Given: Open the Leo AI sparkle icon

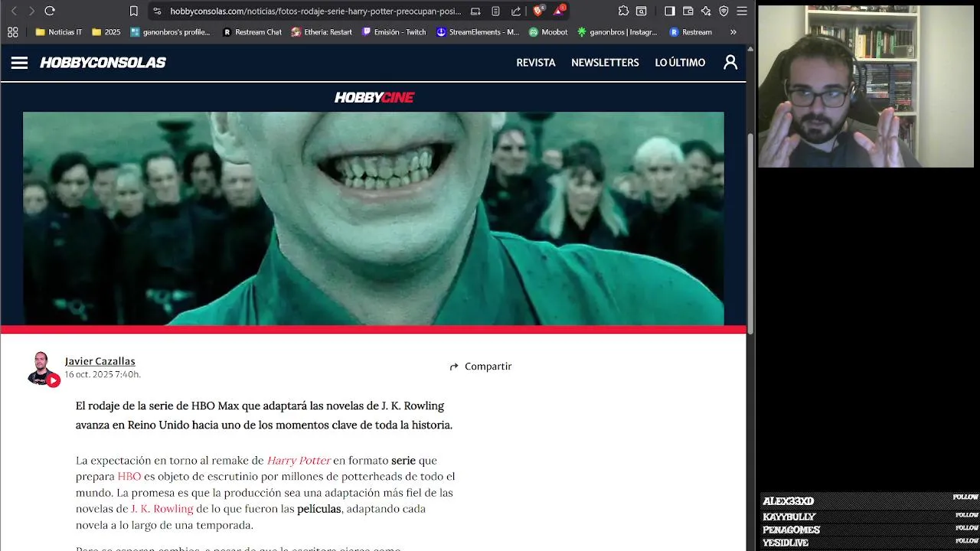Looking at the screenshot, I should click(706, 11).
